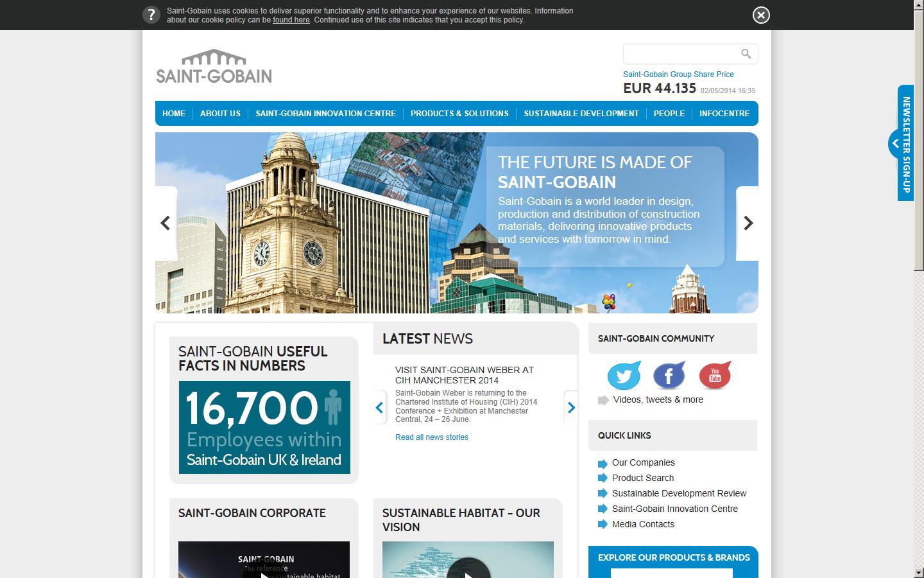Read all news stories

coord(431,437)
